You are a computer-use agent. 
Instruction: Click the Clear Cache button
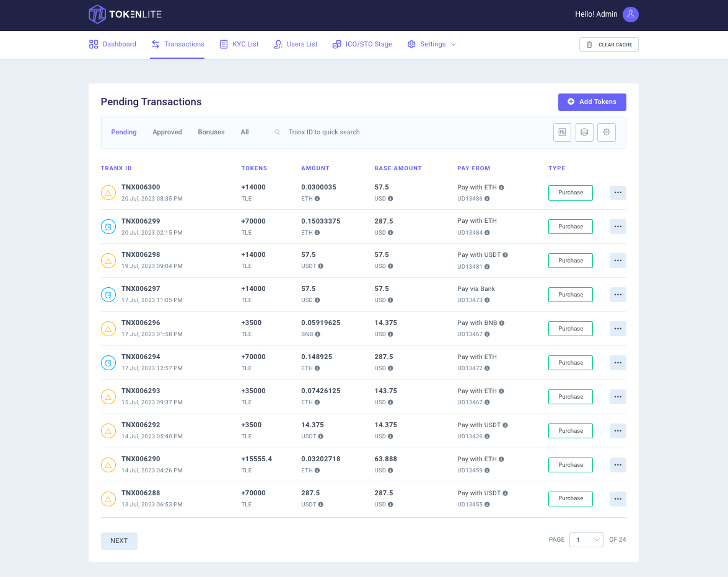click(x=608, y=45)
